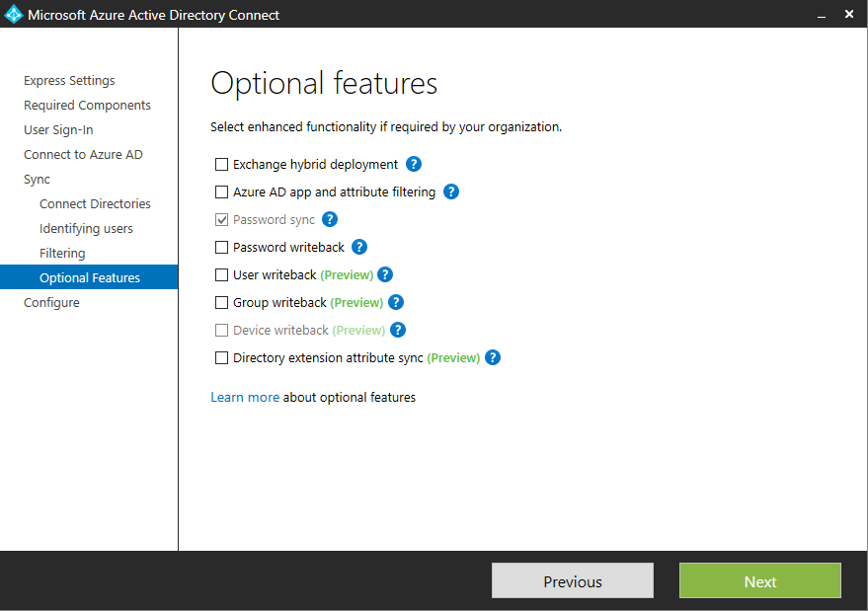
Task: Open the Learn more link
Action: pyautogui.click(x=245, y=398)
